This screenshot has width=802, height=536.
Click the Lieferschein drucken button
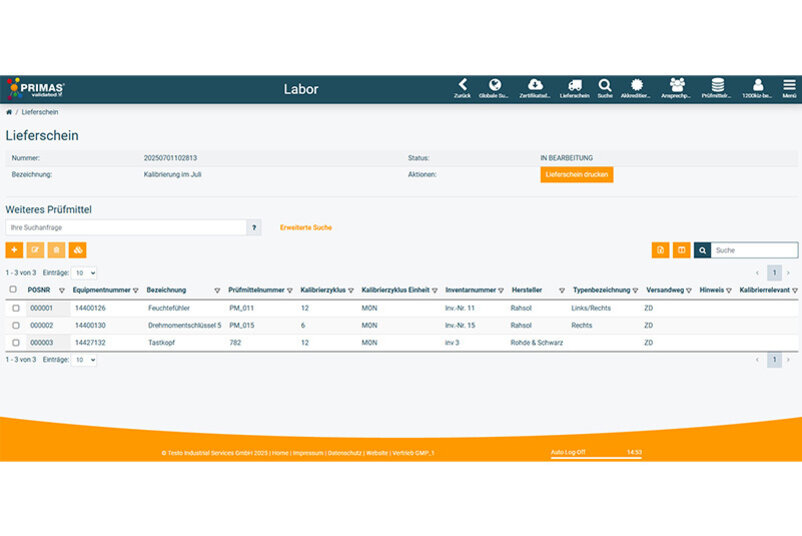pyautogui.click(x=576, y=174)
